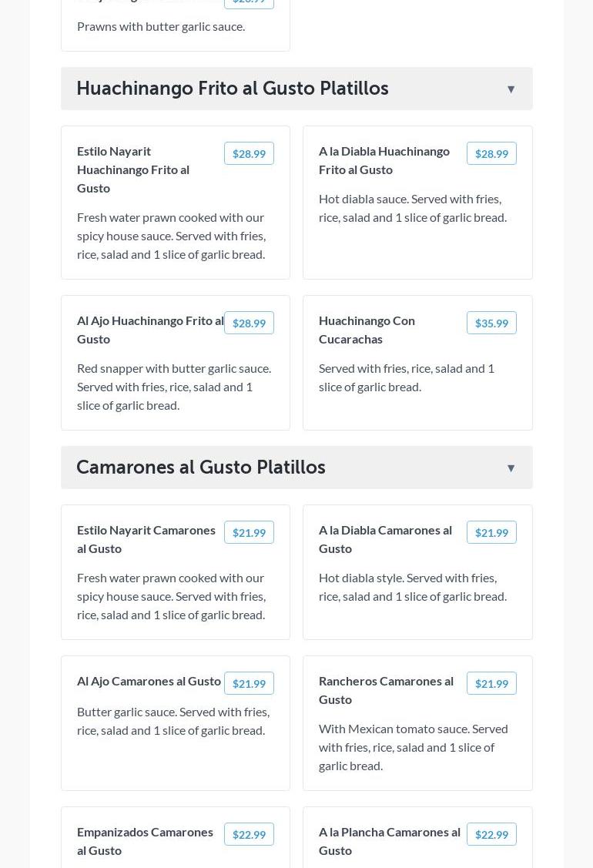
Task: Click $21.99 price for A la Diabla Camarones
Action: click(x=491, y=532)
